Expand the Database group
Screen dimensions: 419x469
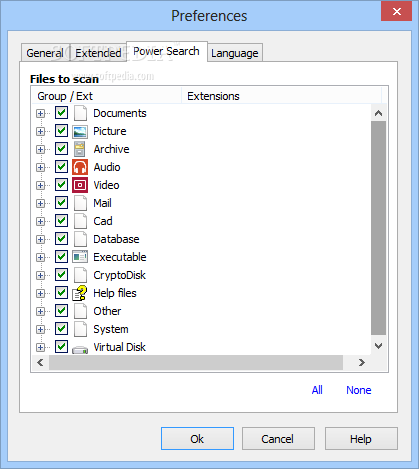tap(40, 240)
